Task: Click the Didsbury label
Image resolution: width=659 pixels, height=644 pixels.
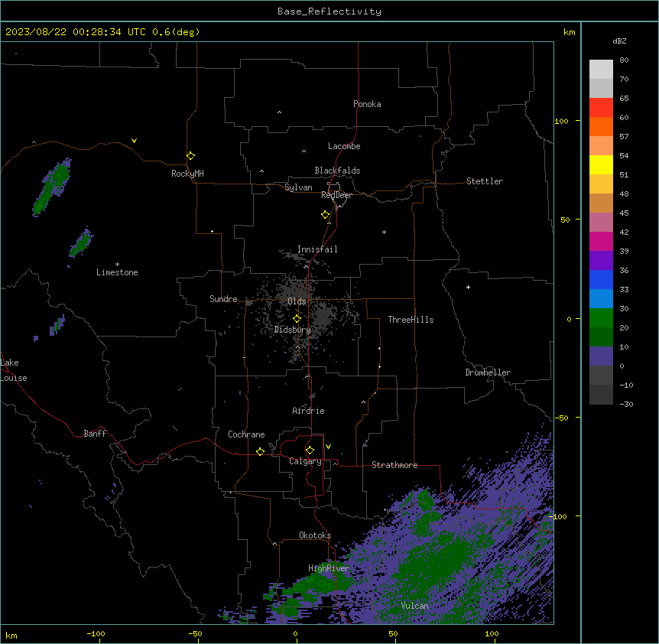Action: (293, 330)
